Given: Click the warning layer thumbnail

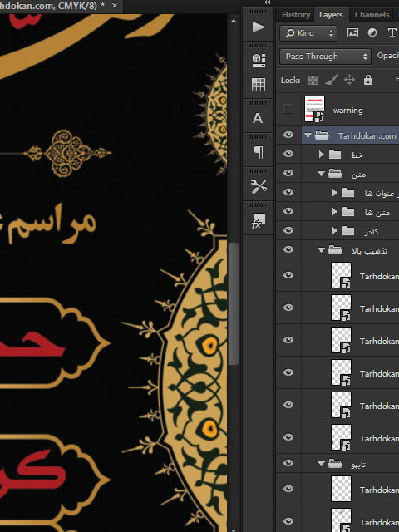Looking at the screenshot, I should click(314, 109).
